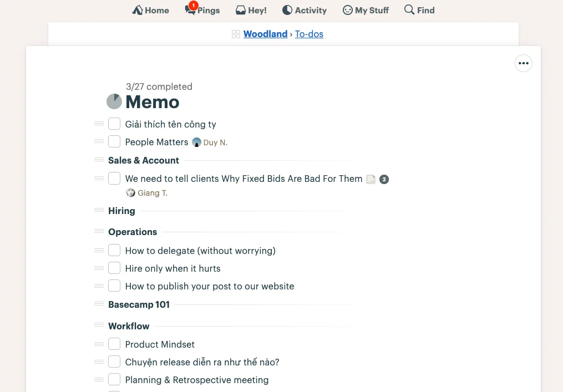
Task: Open the three-dots options menu
Action: pyautogui.click(x=524, y=63)
